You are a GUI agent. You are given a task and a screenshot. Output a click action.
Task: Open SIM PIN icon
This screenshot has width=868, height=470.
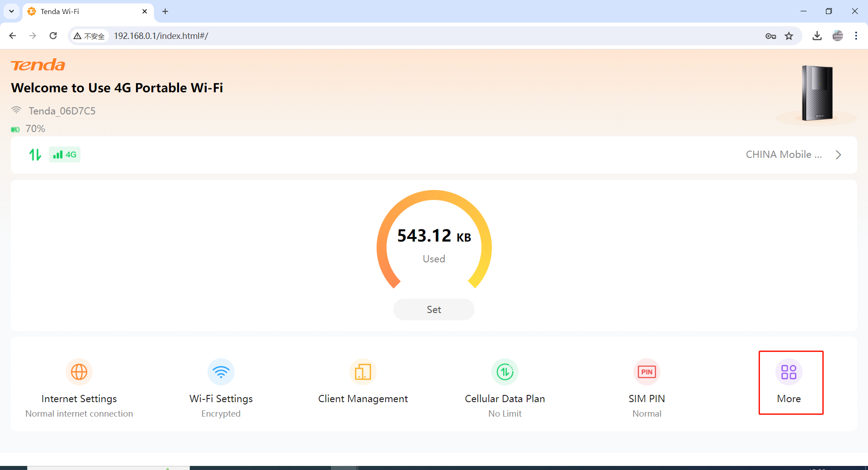click(646, 372)
